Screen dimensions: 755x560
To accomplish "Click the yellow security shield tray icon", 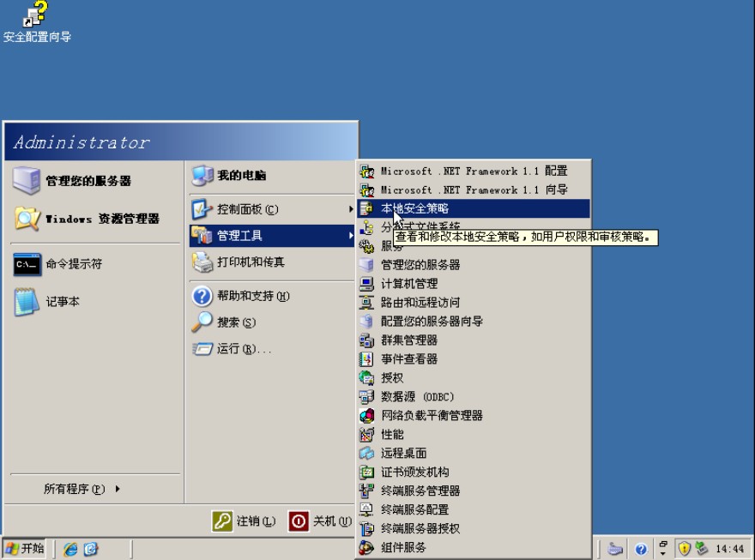I will (685, 548).
